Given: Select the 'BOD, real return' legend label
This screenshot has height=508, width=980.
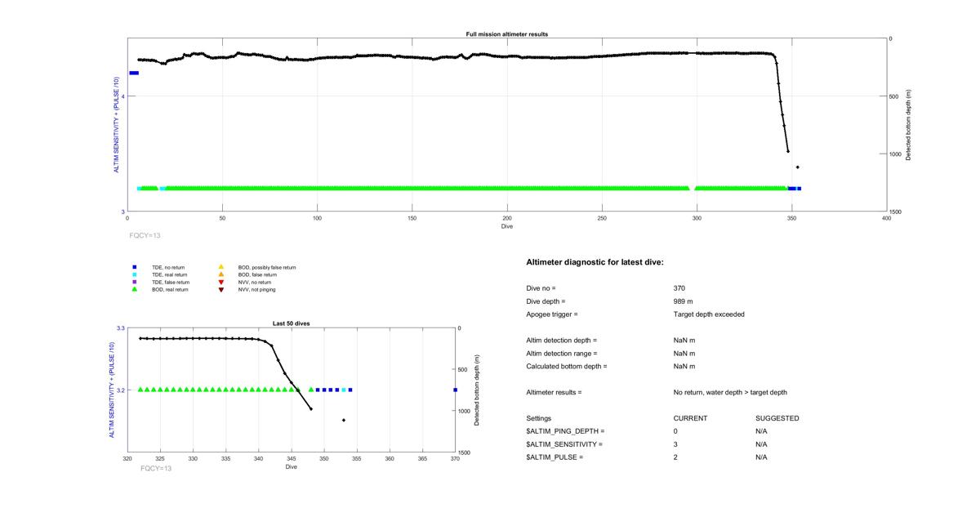Looking at the screenshot, I should point(170,289).
